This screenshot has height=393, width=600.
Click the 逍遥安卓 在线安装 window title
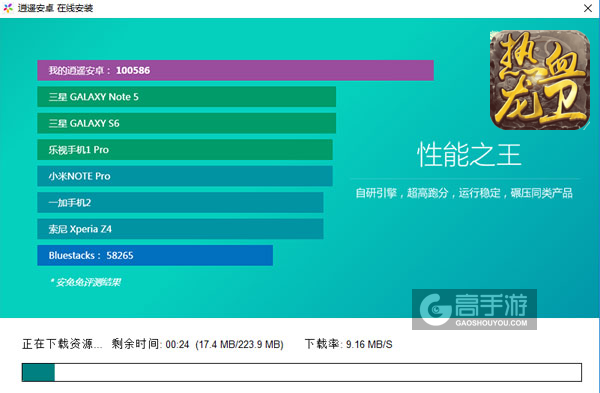pyautogui.click(x=55, y=8)
